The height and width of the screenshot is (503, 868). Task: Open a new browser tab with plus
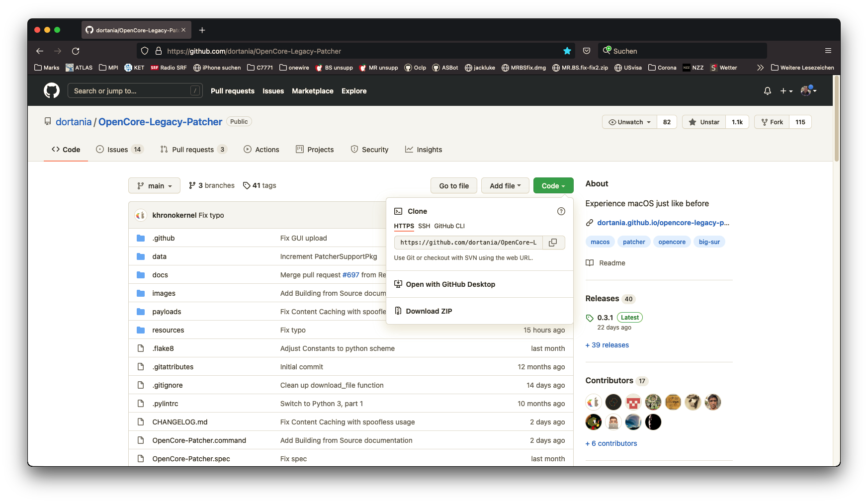coord(202,30)
